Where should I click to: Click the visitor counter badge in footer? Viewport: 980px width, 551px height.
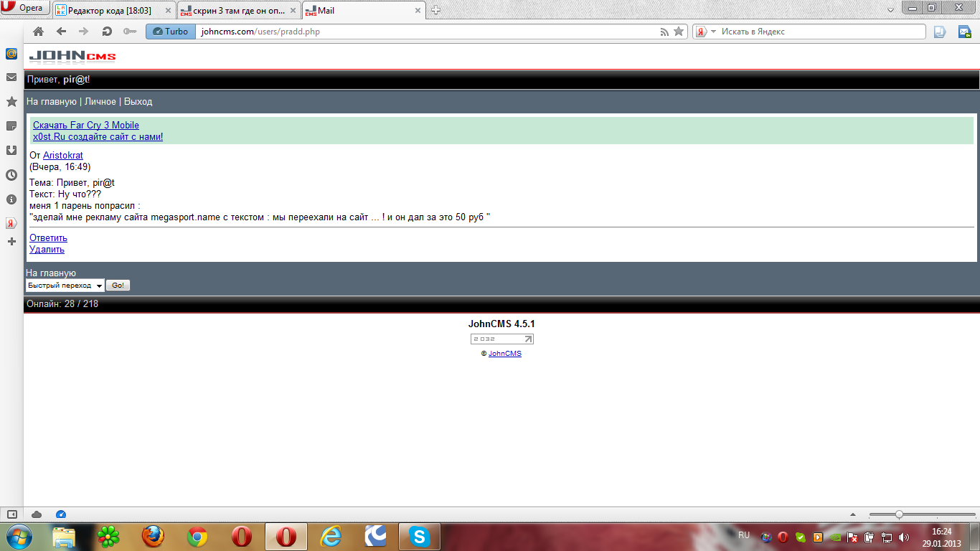click(x=502, y=339)
